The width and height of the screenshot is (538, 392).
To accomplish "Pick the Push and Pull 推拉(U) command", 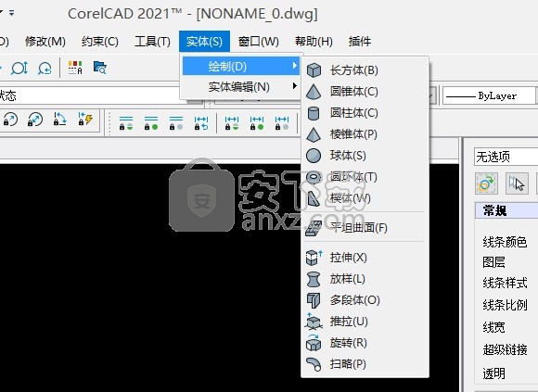I will coord(365,321).
